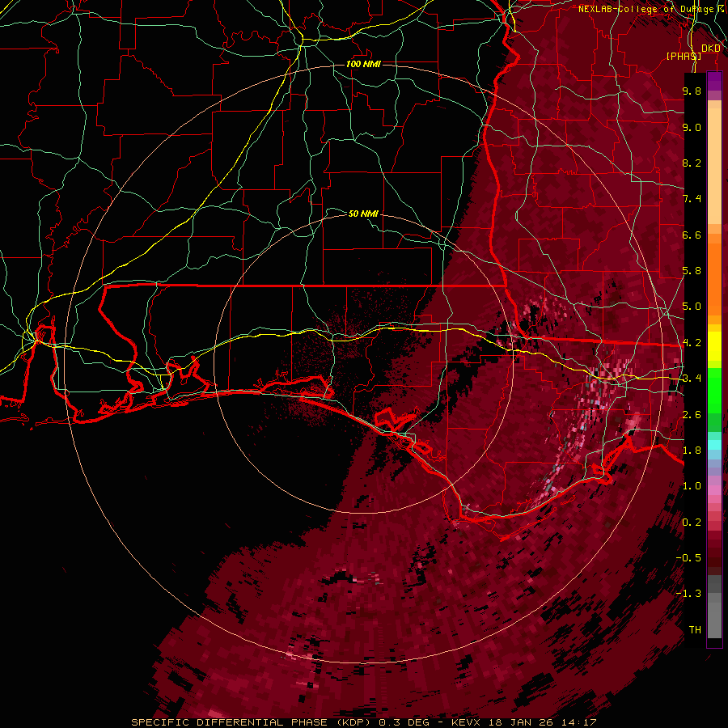Click the 8.2 value on color scale
The height and width of the screenshot is (728, 728).
point(692,163)
